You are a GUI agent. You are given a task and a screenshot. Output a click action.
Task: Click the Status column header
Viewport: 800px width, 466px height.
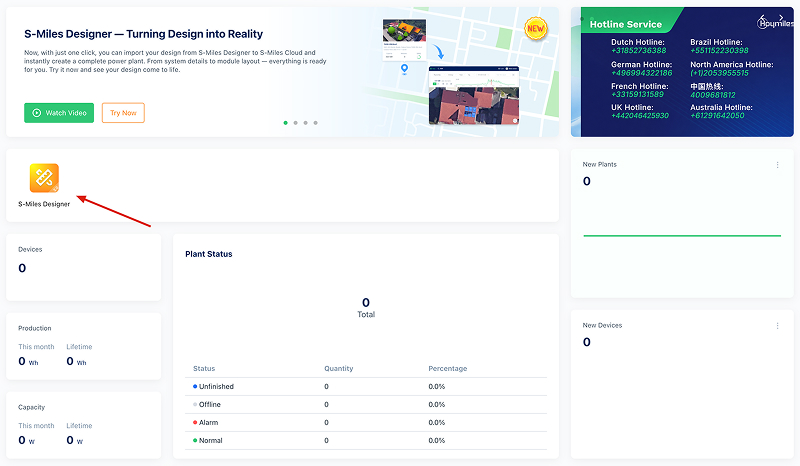pyautogui.click(x=204, y=369)
